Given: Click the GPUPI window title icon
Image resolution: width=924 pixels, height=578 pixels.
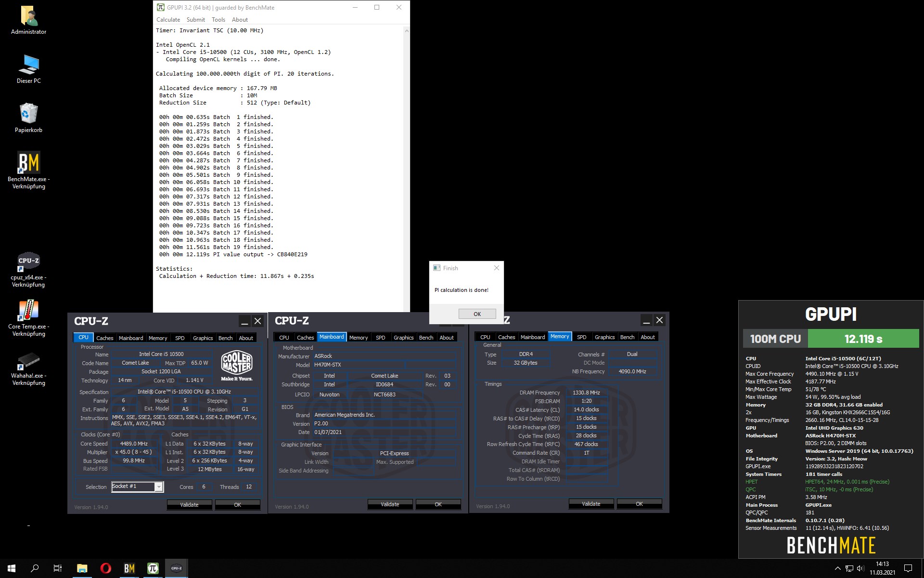Looking at the screenshot, I should point(161,7).
